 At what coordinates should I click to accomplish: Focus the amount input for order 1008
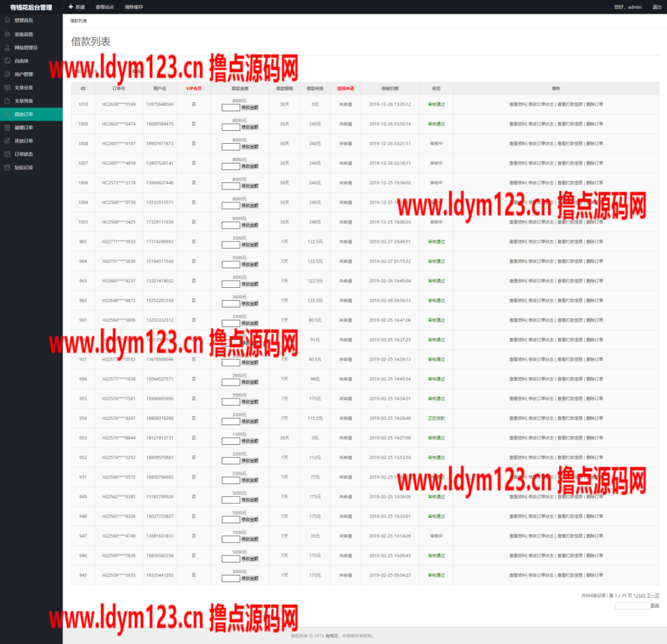[231, 147]
